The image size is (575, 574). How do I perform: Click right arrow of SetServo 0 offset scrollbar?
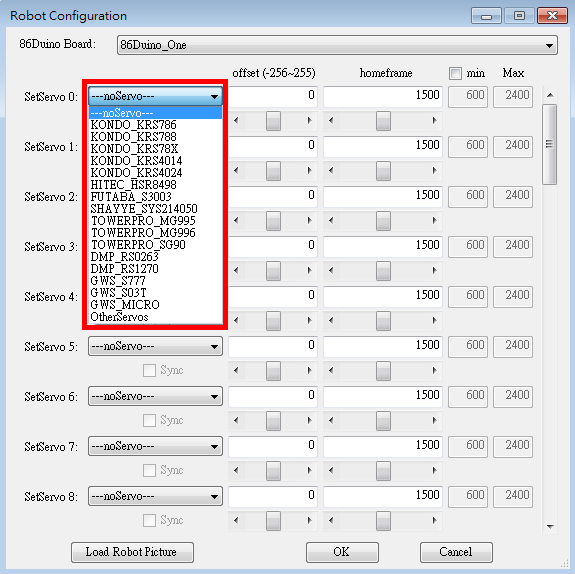(309, 121)
